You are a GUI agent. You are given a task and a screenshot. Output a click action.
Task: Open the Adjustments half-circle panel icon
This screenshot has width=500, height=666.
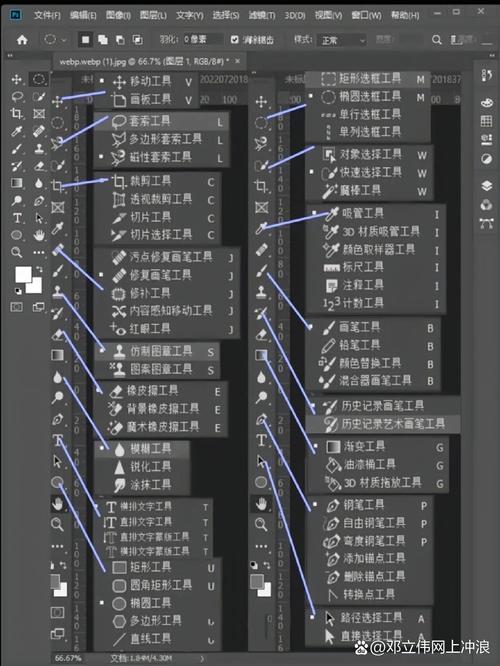486,159
